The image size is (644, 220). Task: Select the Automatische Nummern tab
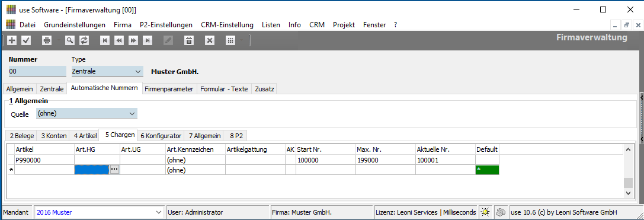tap(104, 88)
